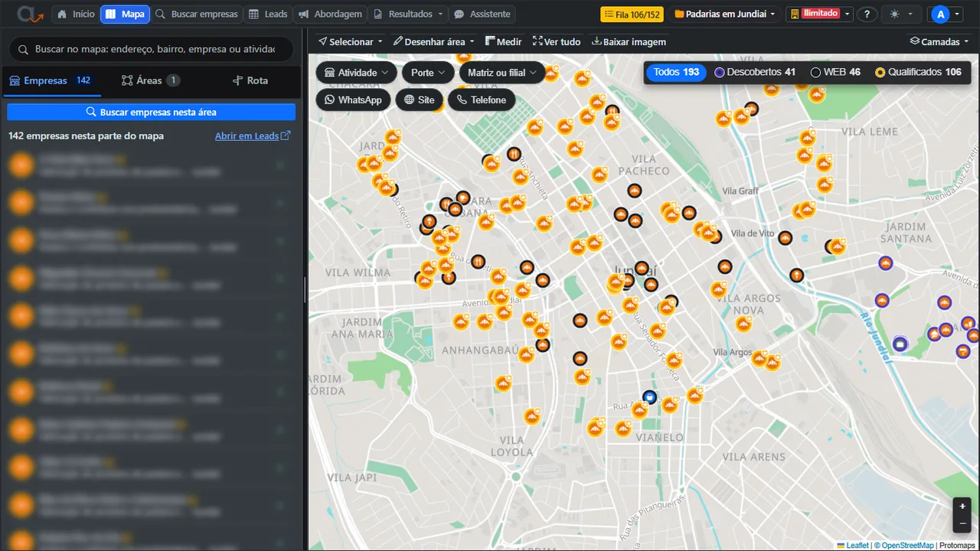Click the VILA JAPI map label
The width and height of the screenshot is (980, 551).
point(351,476)
